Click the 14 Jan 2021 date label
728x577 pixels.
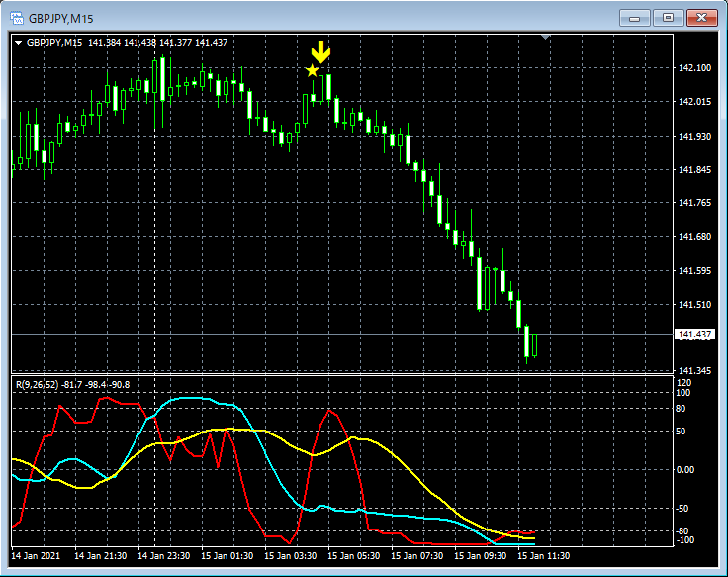(39, 556)
